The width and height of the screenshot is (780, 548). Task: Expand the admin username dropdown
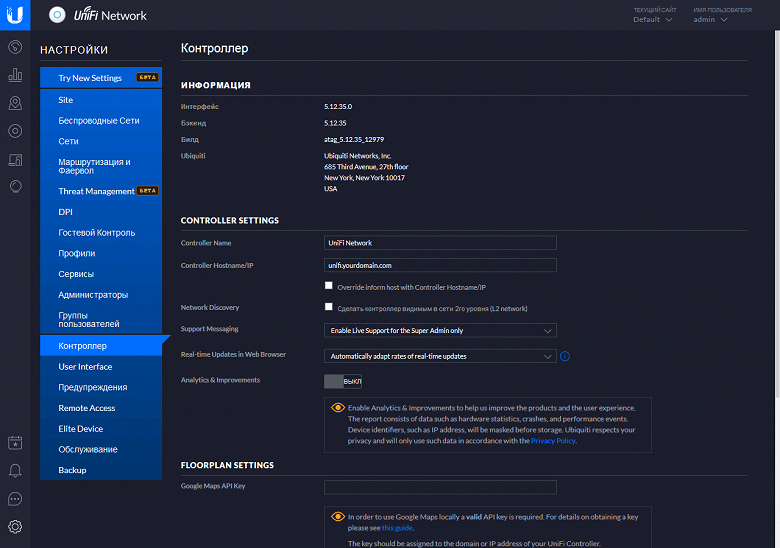click(710, 19)
